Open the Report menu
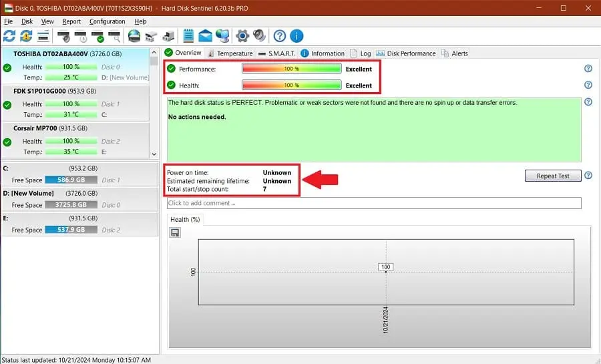 pos(71,21)
